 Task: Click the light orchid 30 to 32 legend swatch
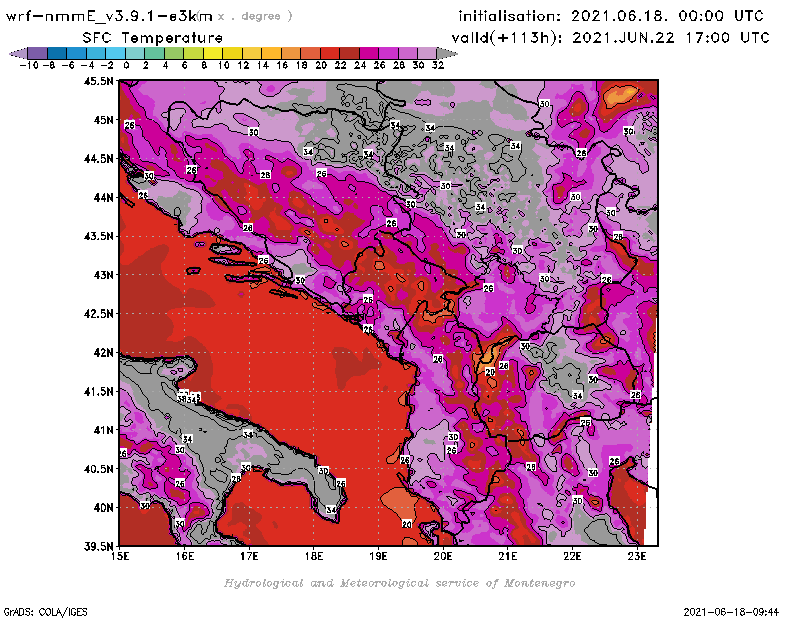point(427,54)
